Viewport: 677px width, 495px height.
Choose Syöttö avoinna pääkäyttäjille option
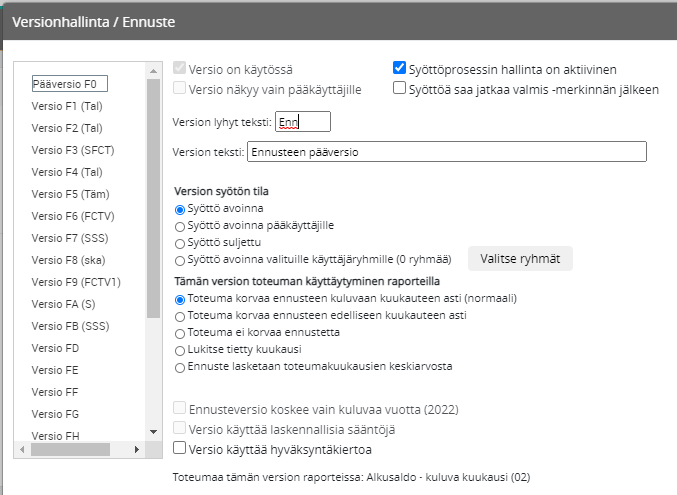tap(180, 226)
